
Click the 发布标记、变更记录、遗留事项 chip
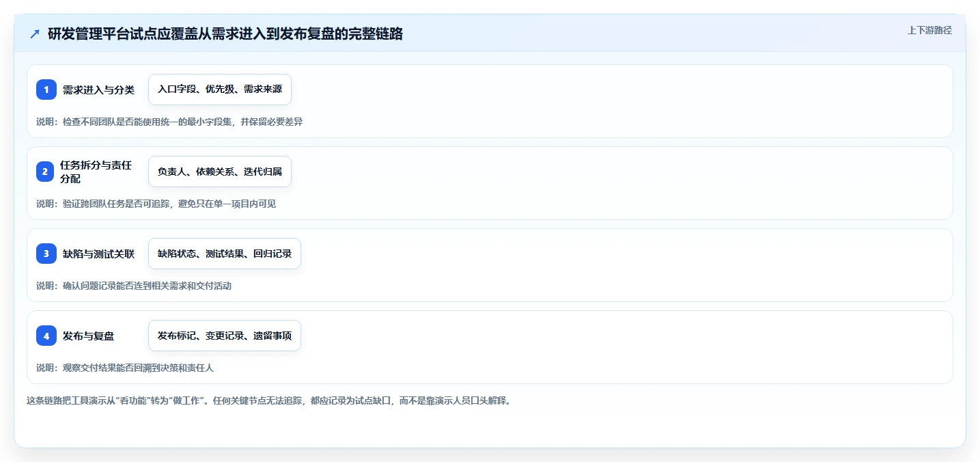[x=225, y=336]
